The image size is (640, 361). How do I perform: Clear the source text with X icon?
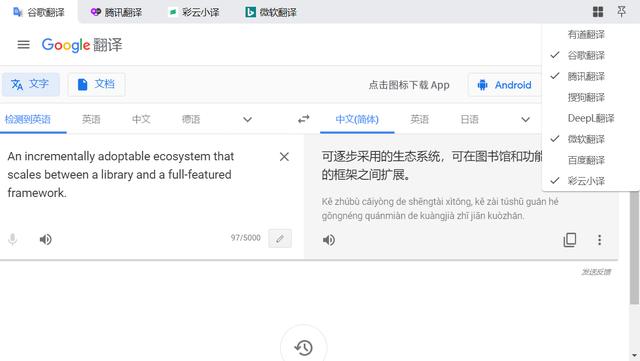point(284,156)
